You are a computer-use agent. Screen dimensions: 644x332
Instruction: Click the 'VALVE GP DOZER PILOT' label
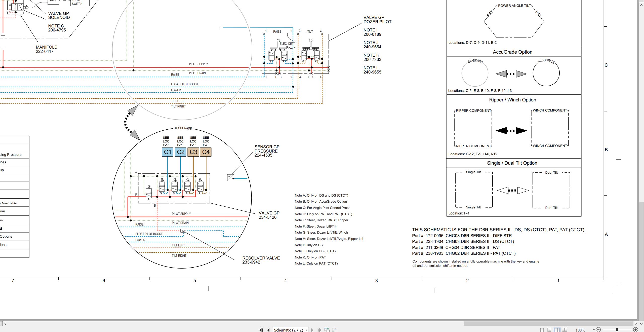click(377, 20)
